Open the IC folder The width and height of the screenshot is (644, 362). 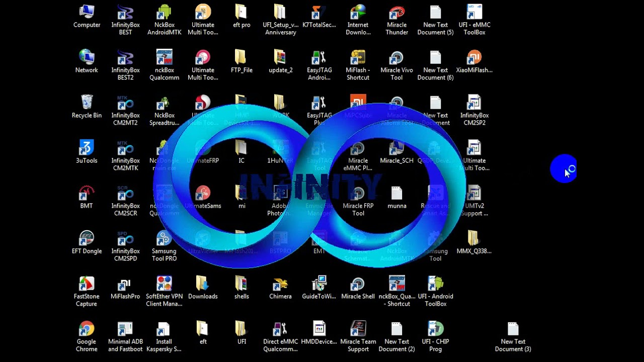pos(242,153)
